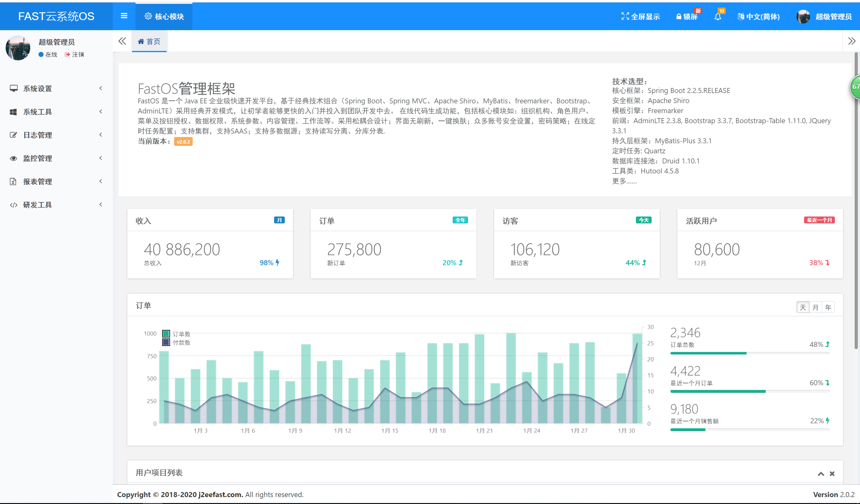Close the 用户项目列表 panel
The image size is (860, 504).
pos(832,474)
